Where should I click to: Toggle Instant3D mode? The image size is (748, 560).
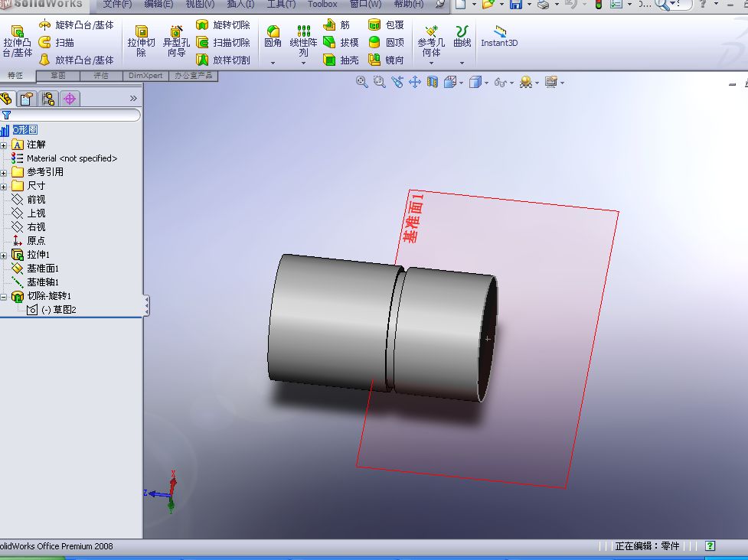(x=499, y=36)
